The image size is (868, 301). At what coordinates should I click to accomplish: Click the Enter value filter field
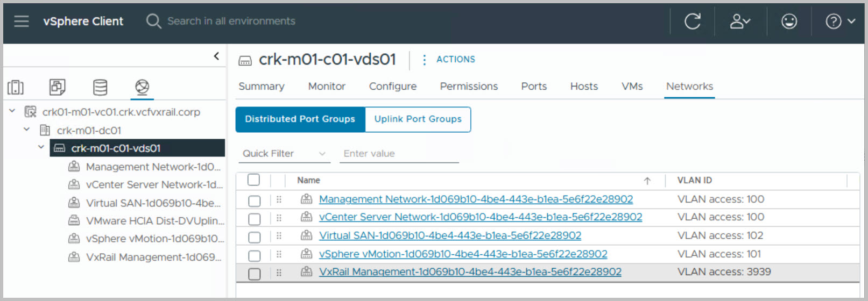tap(399, 154)
